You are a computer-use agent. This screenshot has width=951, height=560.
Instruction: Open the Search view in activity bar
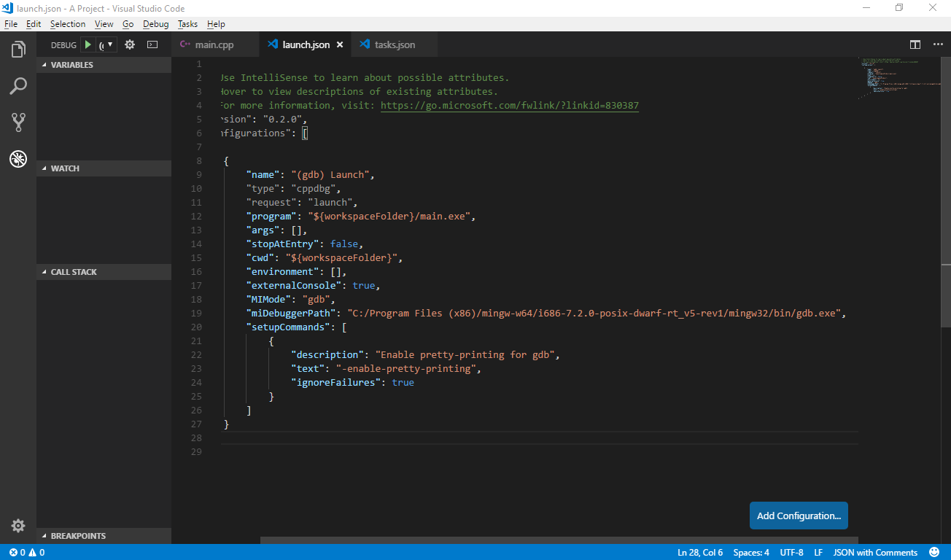tap(18, 86)
